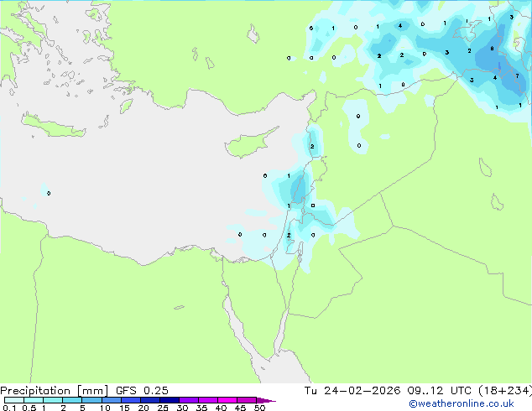
Task: Click the '0' value in the sea south of Crete
Action: (x=49, y=193)
